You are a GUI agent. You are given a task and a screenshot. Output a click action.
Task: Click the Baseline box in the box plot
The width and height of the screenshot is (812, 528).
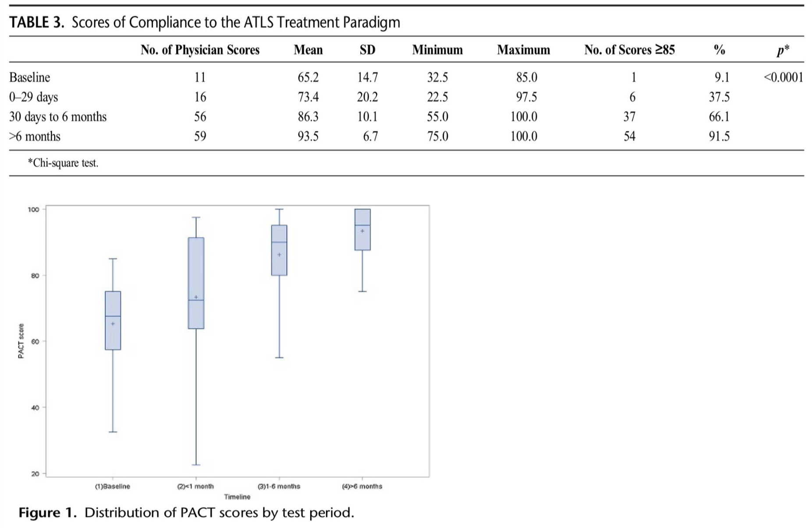pos(113,320)
